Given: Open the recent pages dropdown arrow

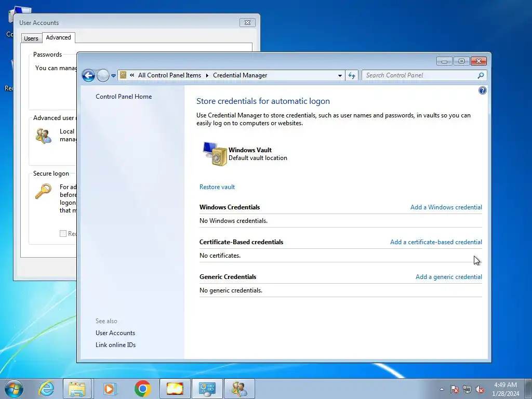Looking at the screenshot, I should pyautogui.click(x=113, y=76).
